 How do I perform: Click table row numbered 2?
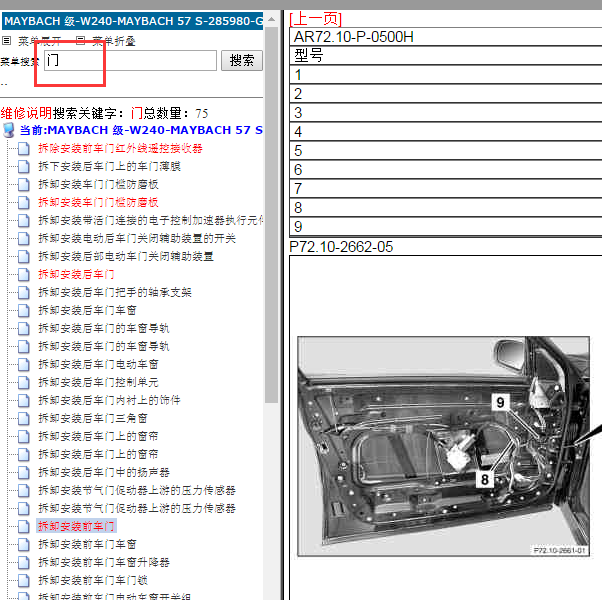tap(445, 94)
